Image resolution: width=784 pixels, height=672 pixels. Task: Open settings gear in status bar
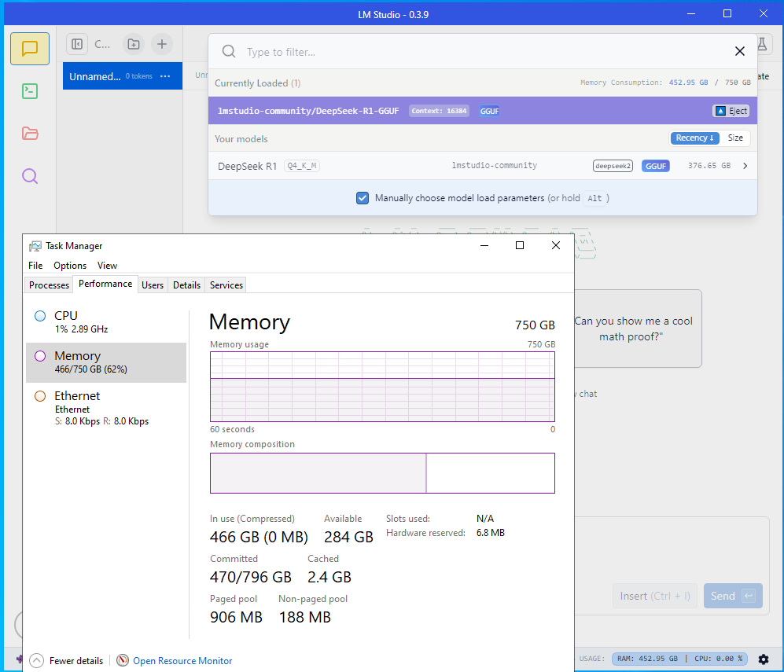(x=763, y=659)
